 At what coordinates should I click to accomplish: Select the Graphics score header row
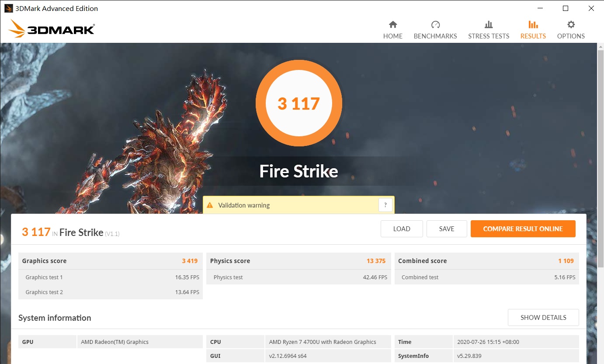coord(110,261)
